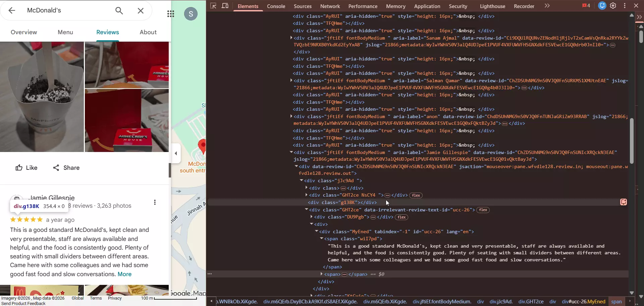The width and height of the screenshot is (644, 306).
Task: Toggle flex badge on GHT2ce NsCY4 div
Action: pos(416,195)
